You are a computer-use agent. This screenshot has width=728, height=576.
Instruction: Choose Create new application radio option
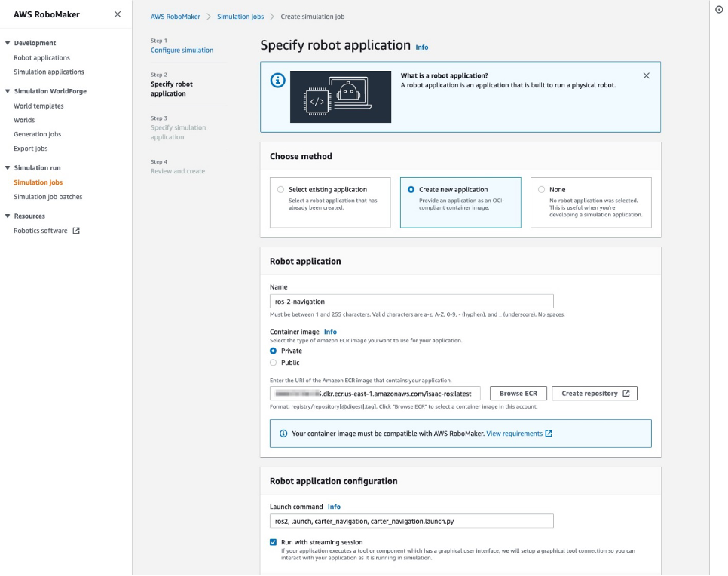411,189
